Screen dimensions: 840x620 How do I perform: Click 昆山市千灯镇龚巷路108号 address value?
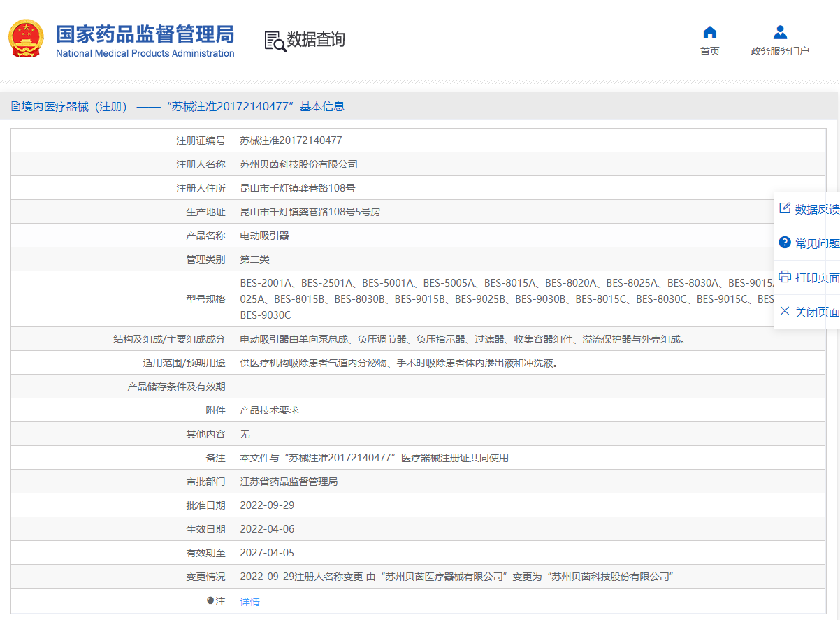[x=298, y=188]
